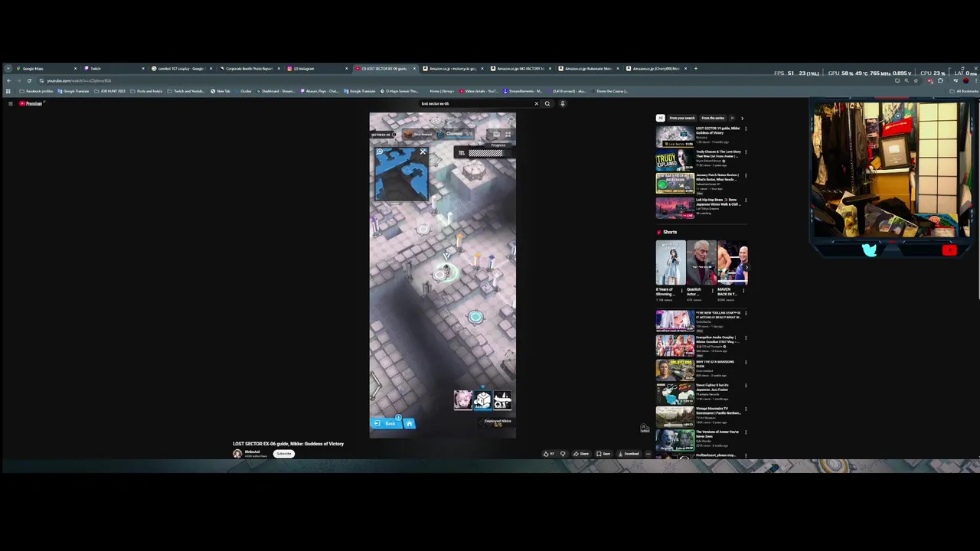
Task: Select the From your search chip
Action: 682,118
